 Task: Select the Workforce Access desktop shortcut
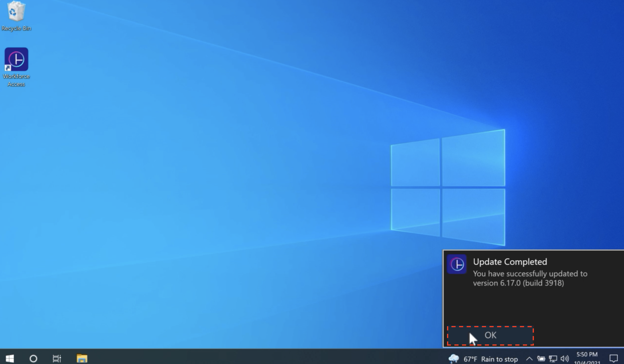pyautogui.click(x=16, y=60)
